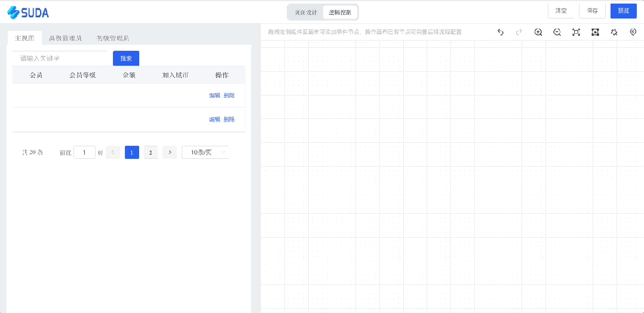The width and height of the screenshot is (644, 313).
Task: Select the 初级管理员 tab
Action: [x=113, y=38]
